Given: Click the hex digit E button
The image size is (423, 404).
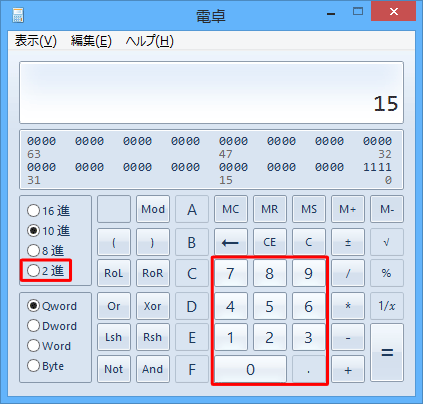Looking at the screenshot, I should tap(192, 337).
